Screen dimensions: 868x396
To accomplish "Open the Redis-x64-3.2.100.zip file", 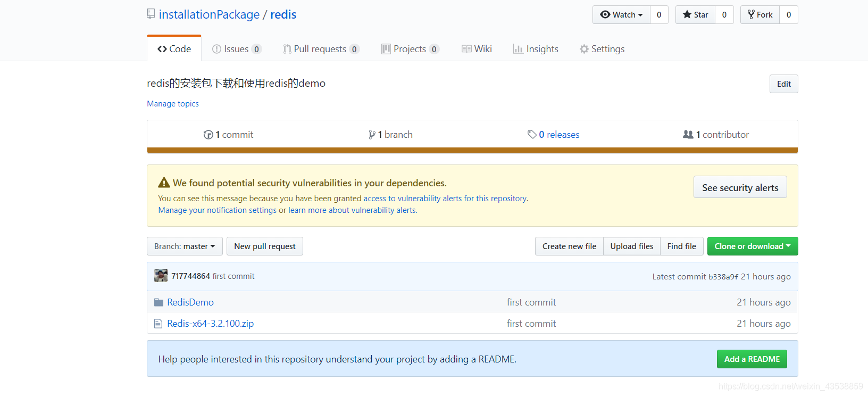I will (210, 324).
